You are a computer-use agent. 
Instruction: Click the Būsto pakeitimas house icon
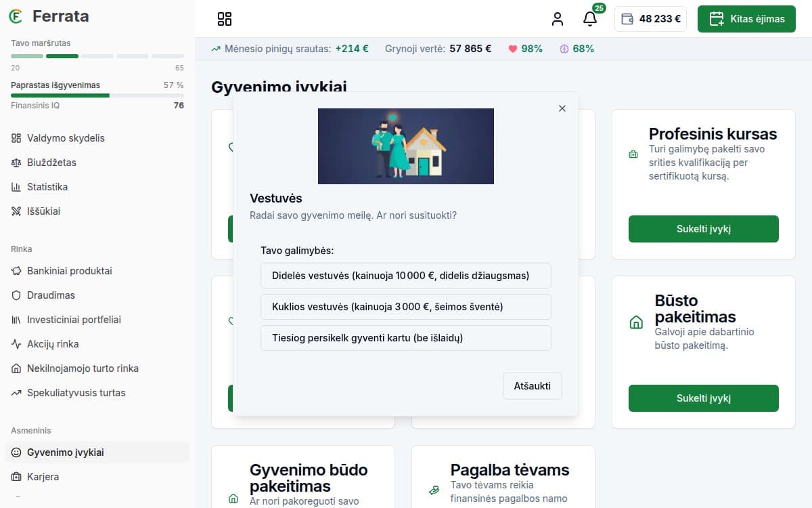click(636, 322)
